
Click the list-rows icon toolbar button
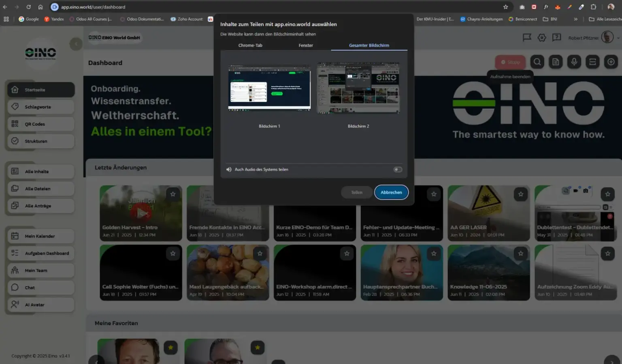coord(592,62)
